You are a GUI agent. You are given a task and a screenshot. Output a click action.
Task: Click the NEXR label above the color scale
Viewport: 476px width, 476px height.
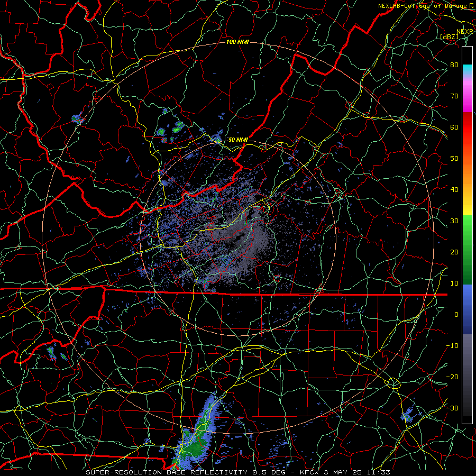tap(465, 32)
